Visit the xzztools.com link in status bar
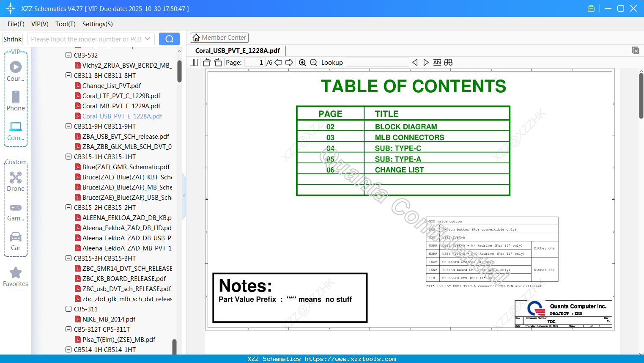 pyautogui.click(x=350, y=359)
